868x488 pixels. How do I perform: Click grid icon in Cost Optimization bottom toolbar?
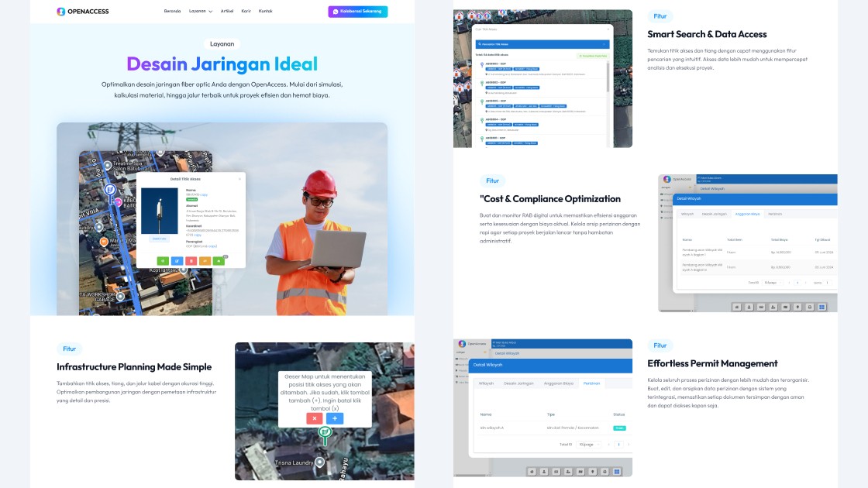[x=821, y=307]
